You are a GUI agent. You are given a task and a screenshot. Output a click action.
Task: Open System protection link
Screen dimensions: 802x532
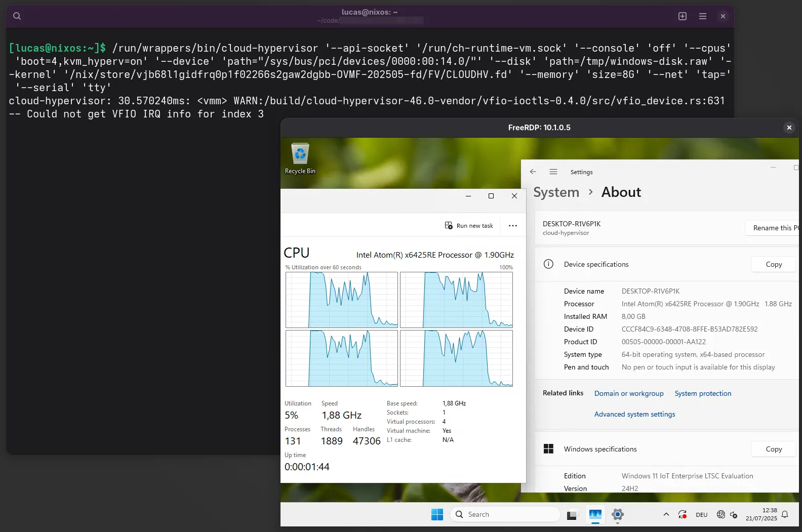pyautogui.click(x=703, y=393)
